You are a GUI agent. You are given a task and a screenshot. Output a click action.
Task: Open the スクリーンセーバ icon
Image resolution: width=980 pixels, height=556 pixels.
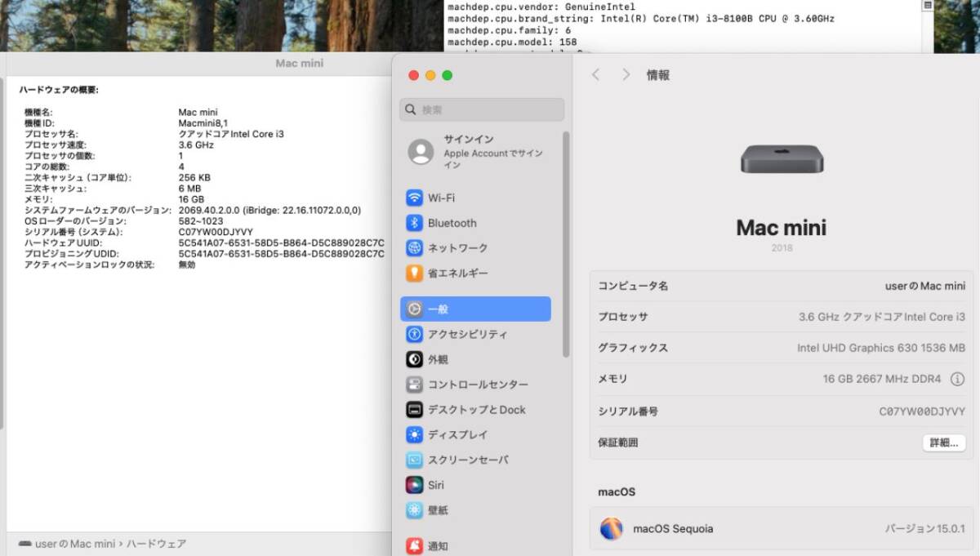[414, 460]
